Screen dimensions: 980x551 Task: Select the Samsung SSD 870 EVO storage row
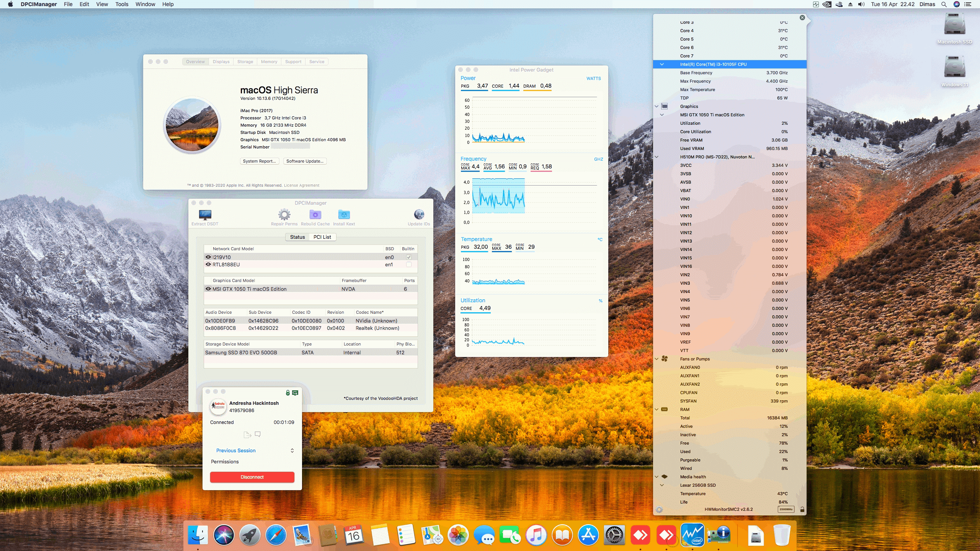(x=268, y=352)
